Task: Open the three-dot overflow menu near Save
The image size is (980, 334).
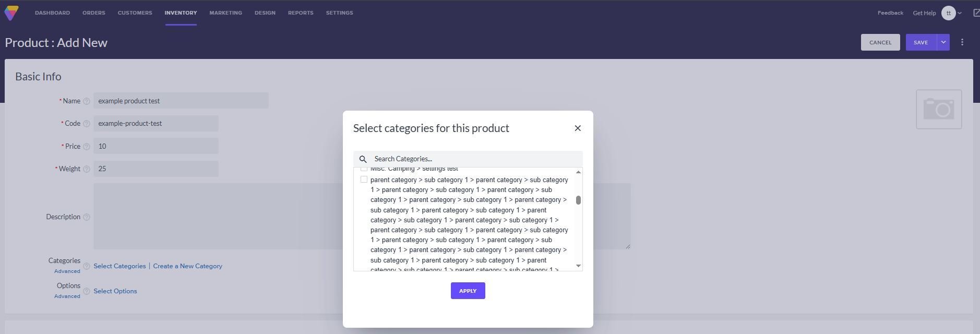Action: point(962,42)
